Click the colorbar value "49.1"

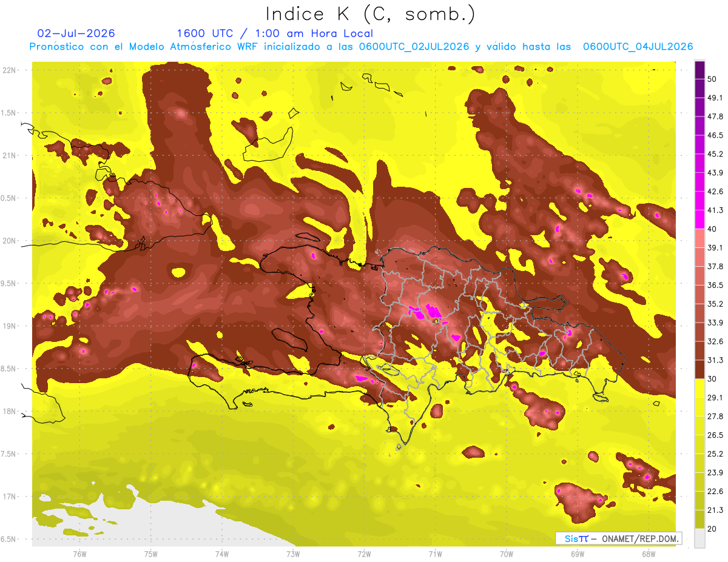click(x=715, y=98)
